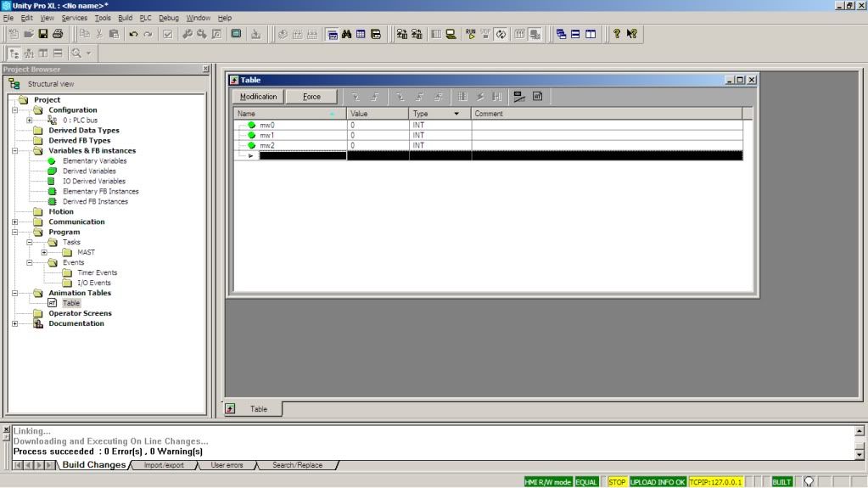
Task: Click the Modification button
Action: pos(258,97)
